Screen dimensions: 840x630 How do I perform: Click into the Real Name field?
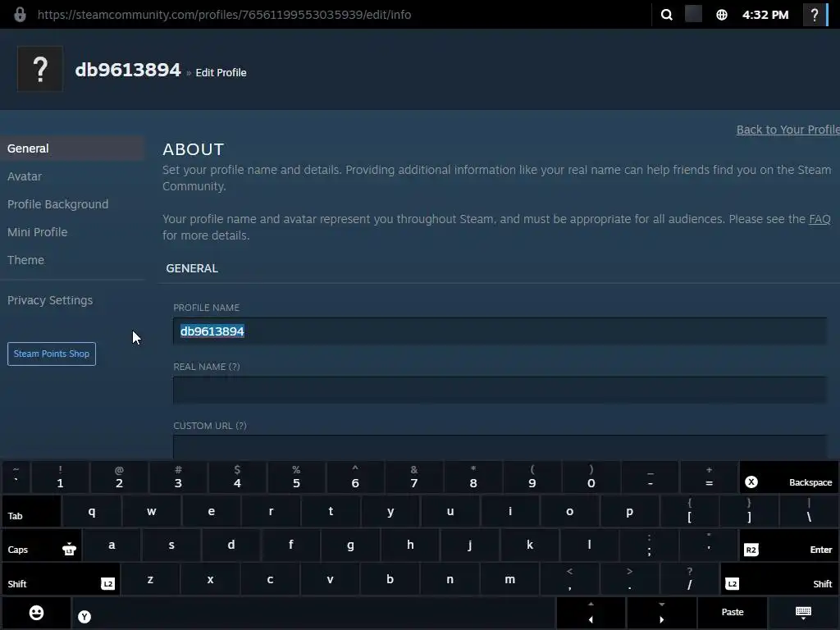coord(500,390)
